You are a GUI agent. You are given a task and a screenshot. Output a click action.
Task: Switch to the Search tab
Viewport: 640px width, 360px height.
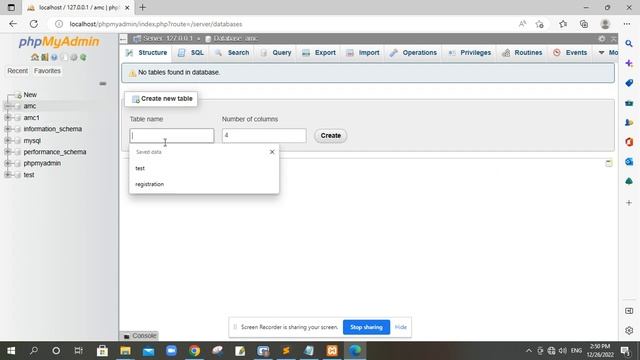point(232,53)
